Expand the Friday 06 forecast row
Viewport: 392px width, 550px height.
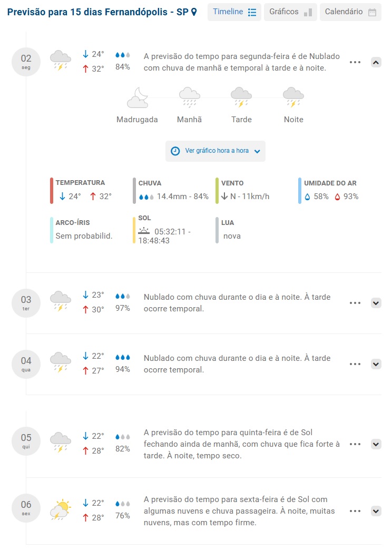click(x=376, y=511)
